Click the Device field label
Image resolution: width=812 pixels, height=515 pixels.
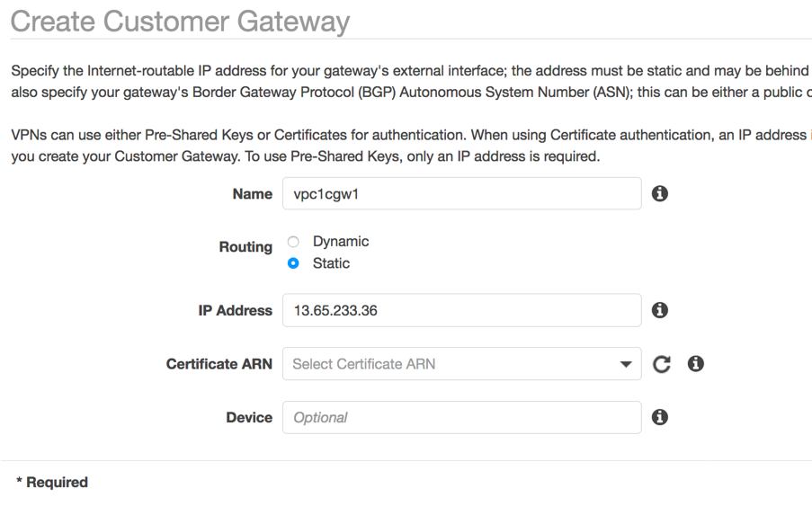[x=249, y=417]
